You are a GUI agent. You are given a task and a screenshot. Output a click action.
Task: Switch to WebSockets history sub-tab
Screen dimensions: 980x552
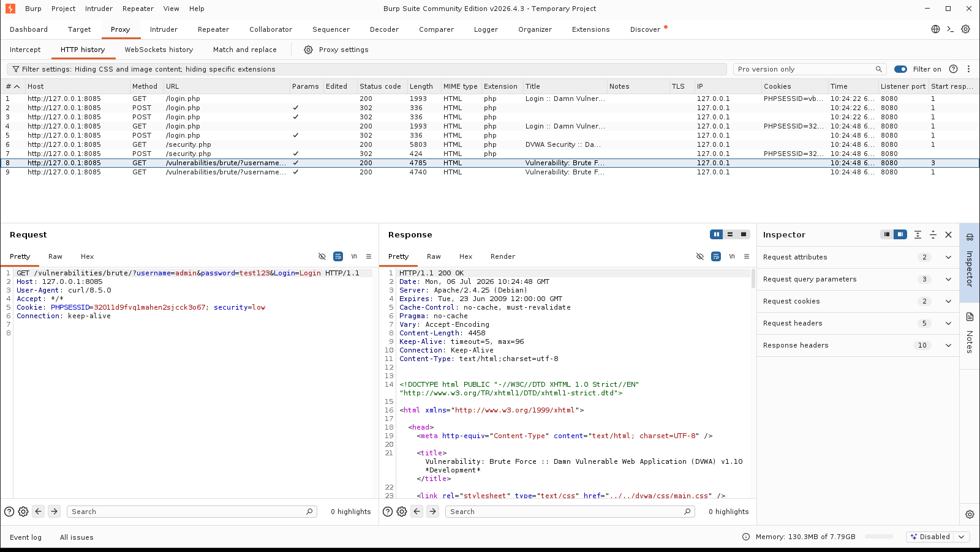point(159,50)
